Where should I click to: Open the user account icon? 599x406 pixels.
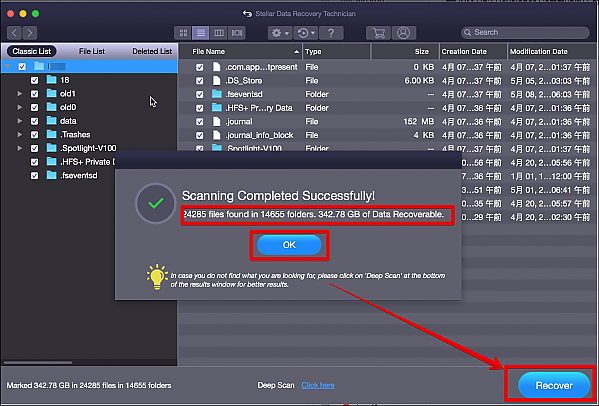tap(403, 33)
